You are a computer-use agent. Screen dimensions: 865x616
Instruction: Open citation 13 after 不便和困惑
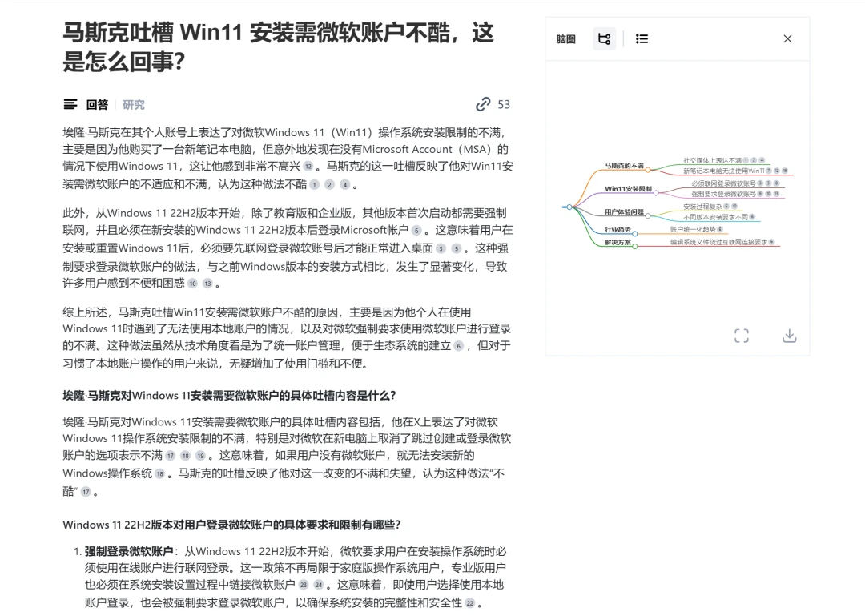(x=207, y=284)
